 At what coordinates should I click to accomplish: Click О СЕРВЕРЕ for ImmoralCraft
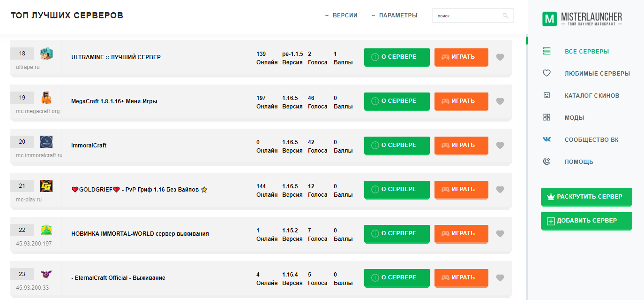click(x=397, y=146)
